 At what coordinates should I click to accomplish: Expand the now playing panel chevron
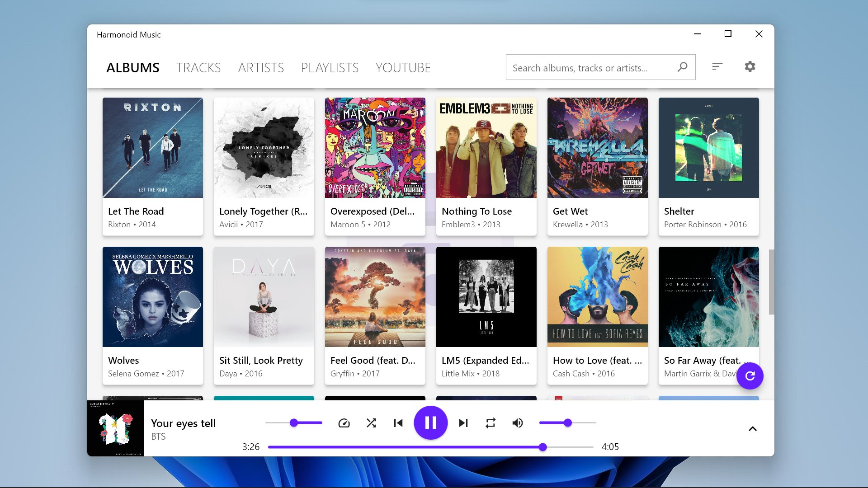pyautogui.click(x=753, y=428)
